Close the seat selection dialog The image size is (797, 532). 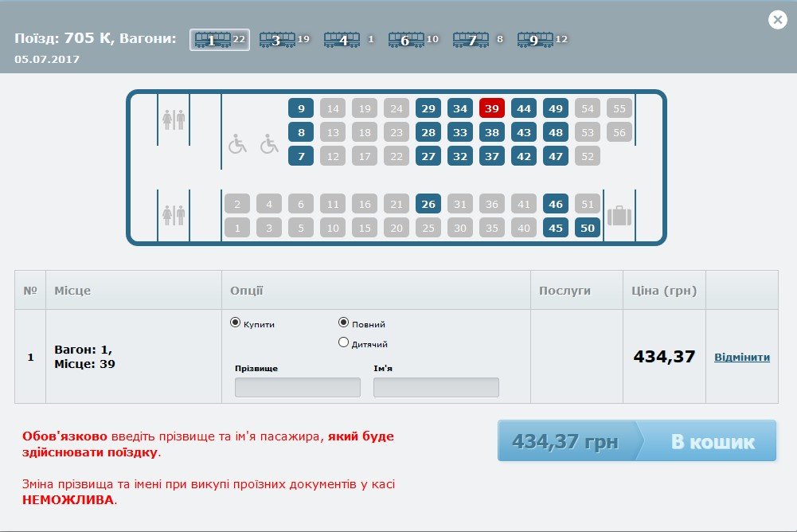point(778,21)
